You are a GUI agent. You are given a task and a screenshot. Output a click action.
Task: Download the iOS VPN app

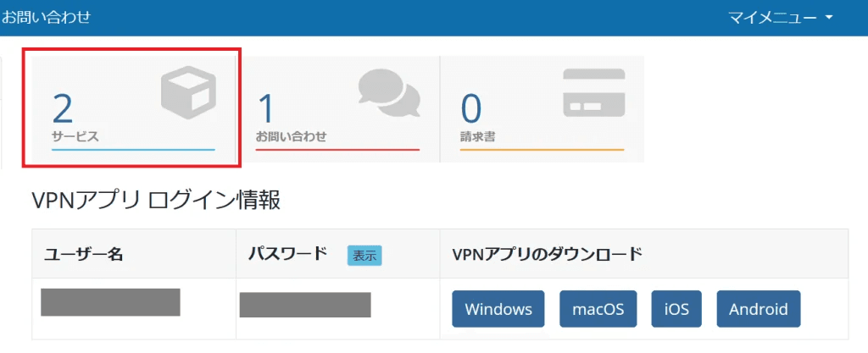point(676,309)
